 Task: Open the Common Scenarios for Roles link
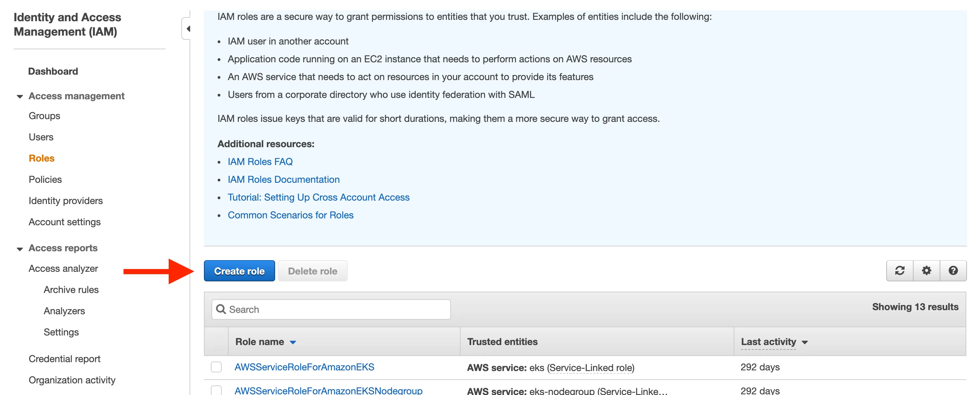[290, 215]
